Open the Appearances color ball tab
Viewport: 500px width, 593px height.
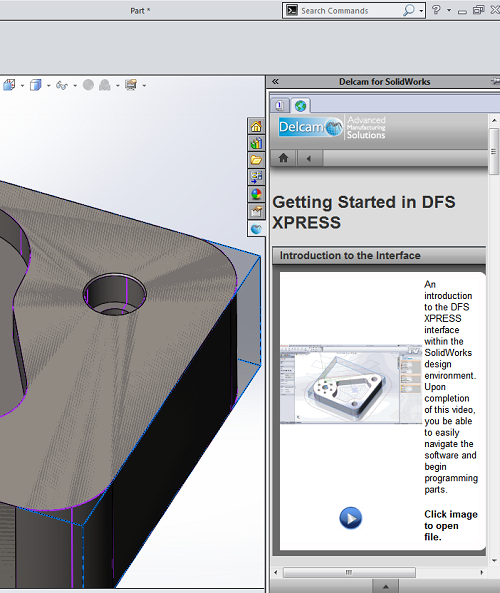[x=256, y=194]
